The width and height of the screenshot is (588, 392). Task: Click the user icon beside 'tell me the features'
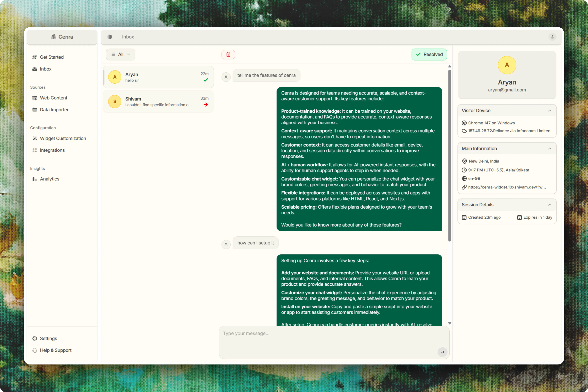(x=226, y=77)
